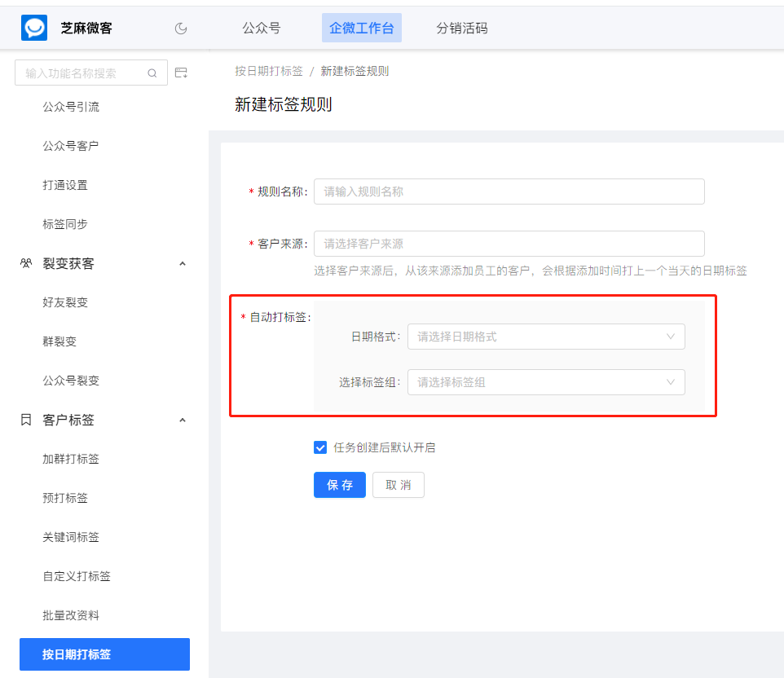Focus the 规则名称 input field

pyautogui.click(x=509, y=192)
